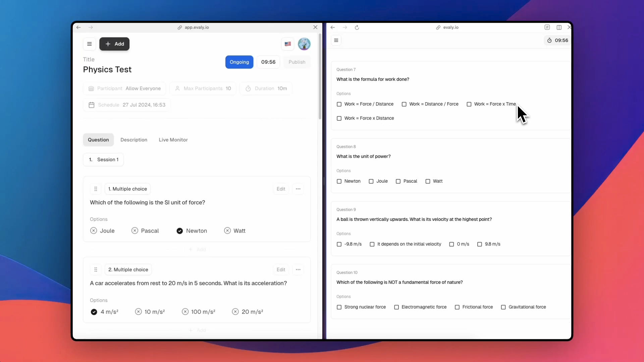This screenshot has width=644, height=362.
Task: Open Max Participants 10 setting
Action: (x=203, y=88)
